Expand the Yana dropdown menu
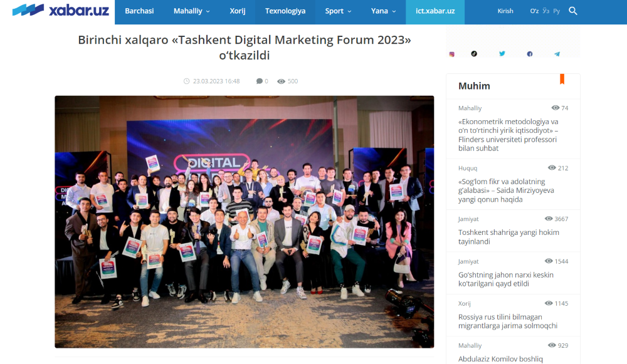The height and width of the screenshot is (364, 627). 383,11
